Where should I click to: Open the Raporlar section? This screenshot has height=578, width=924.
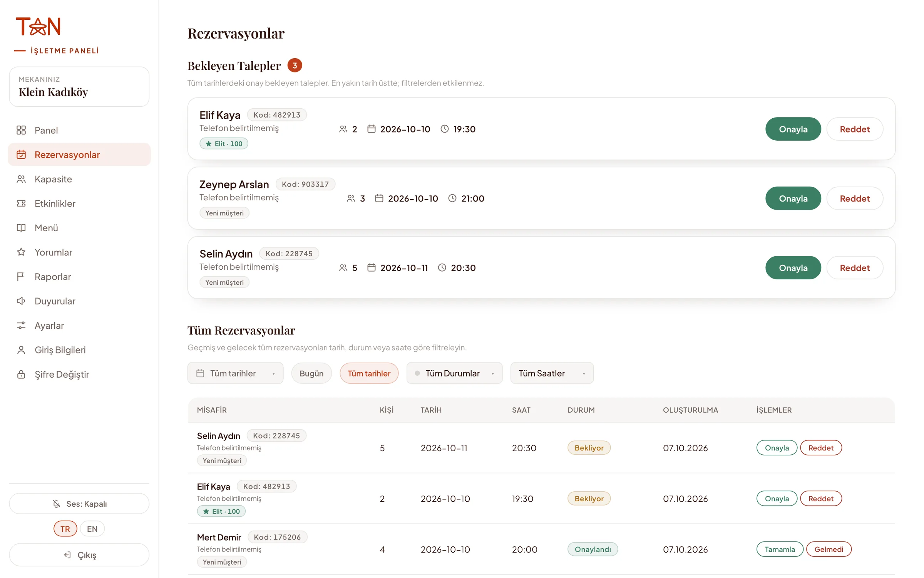point(79,277)
